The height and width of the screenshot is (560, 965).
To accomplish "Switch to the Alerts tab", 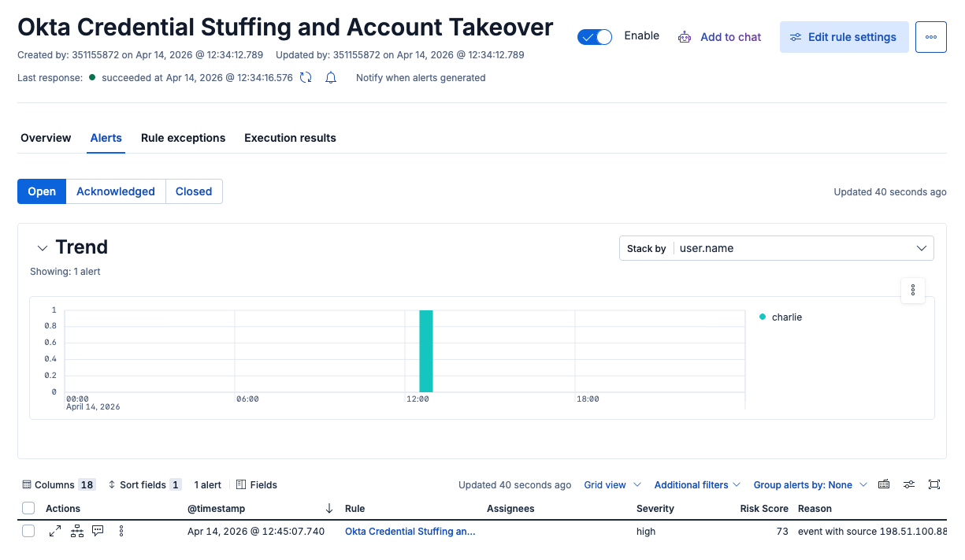I will 106,138.
